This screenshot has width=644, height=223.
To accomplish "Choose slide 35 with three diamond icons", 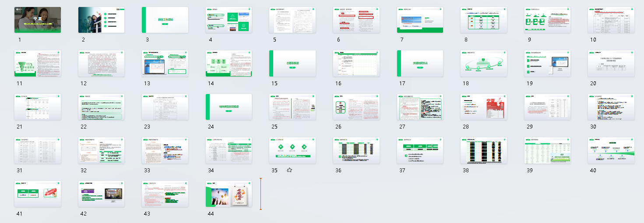I will coord(292,150).
